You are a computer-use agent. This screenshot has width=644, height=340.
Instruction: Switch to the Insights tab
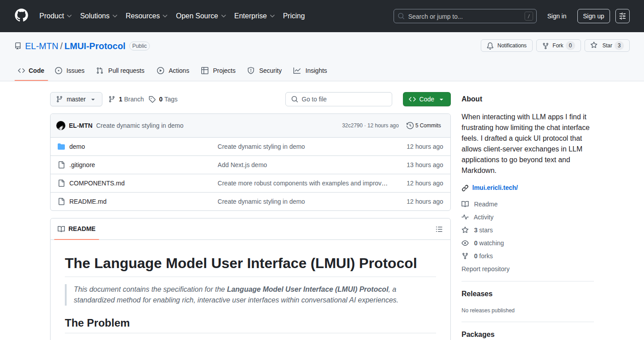pos(310,71)
